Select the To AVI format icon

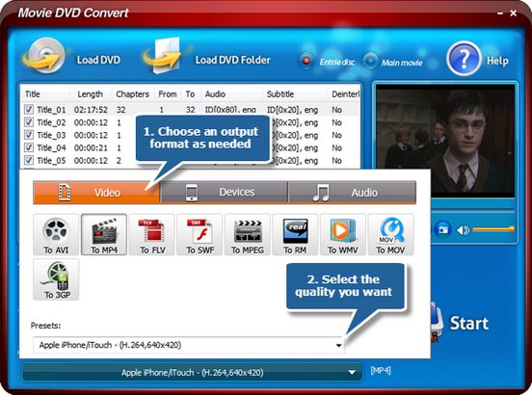tap(56, 235)
